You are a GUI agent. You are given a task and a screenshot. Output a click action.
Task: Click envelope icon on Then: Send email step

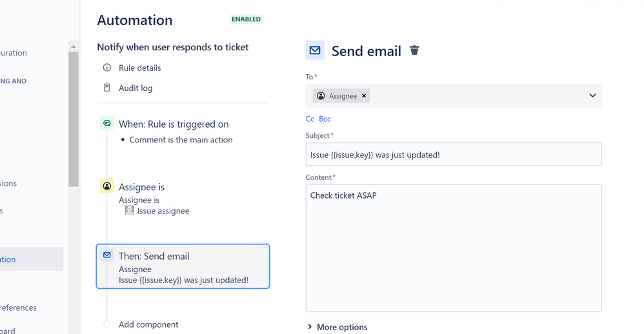106,255
